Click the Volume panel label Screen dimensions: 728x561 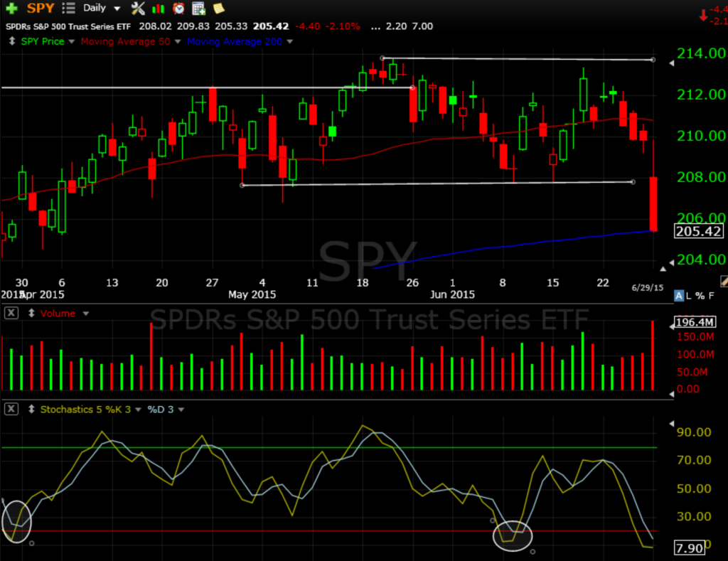58,314
